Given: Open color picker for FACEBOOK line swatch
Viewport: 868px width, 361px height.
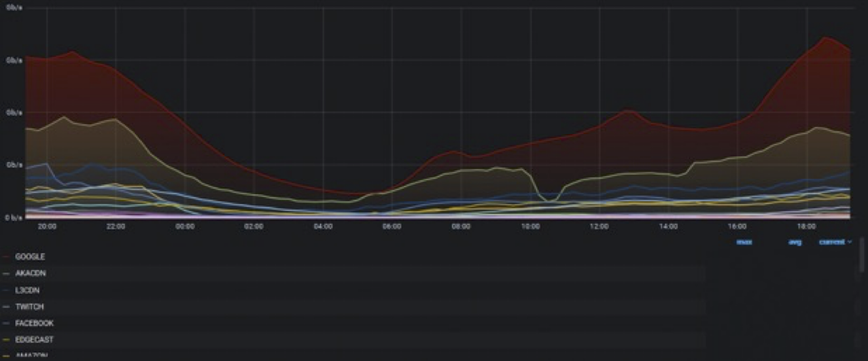Looking at the screenshot, I should 6,323.
